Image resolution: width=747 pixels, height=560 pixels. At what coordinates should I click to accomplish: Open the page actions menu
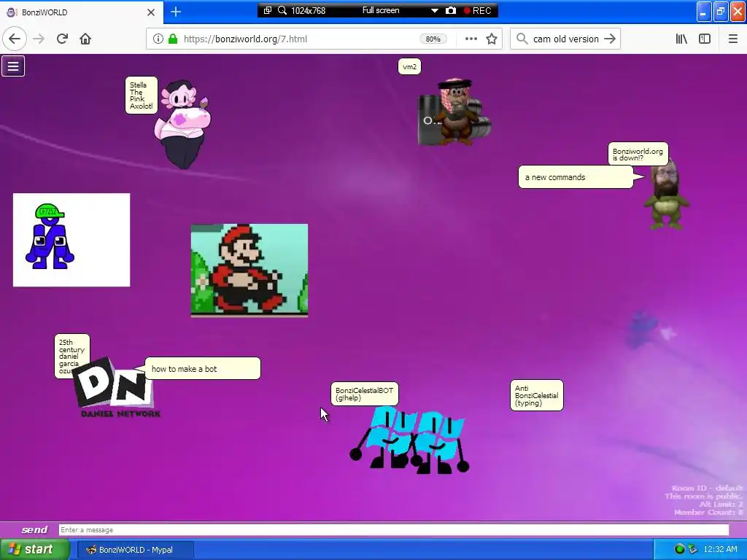tap(471, 39)
